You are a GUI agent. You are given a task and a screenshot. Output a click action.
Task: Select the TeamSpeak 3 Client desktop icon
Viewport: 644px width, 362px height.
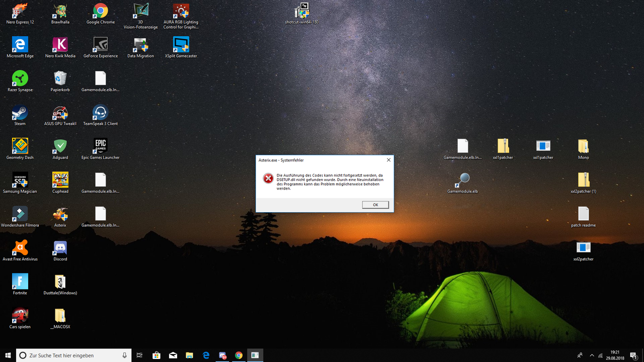101,114
